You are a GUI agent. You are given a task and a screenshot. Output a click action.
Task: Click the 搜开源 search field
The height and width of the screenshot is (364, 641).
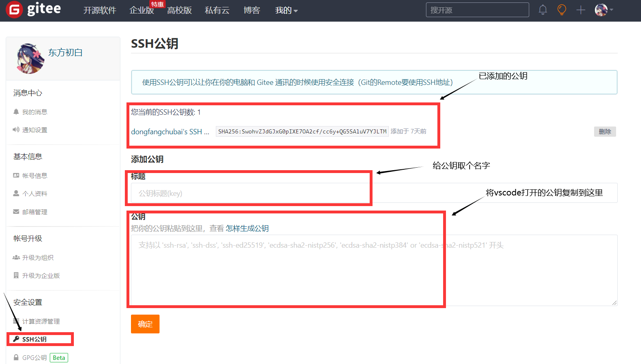click(477, 10)
